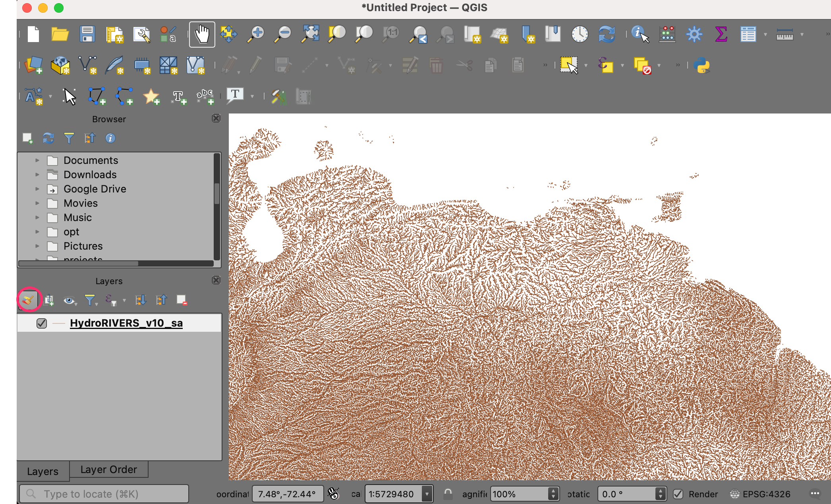The image size is (831, 504).
Task: Click Refresh map canvas icon
Action: point(607,34)
